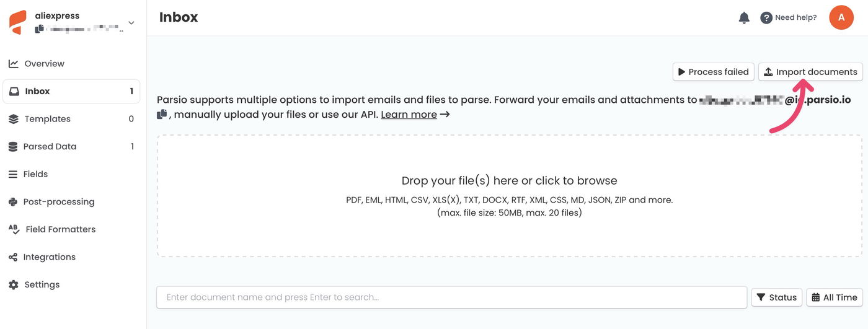Viewport: 868px width, 329px height.
Task: Expand the aliexpress mailbox switcher chevron
Action: (131, 23)
